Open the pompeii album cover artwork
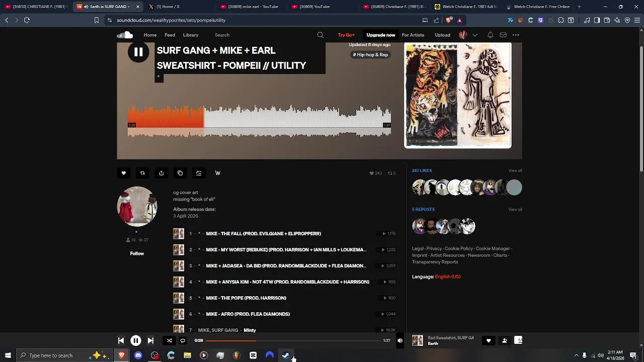 pos(458,96)
